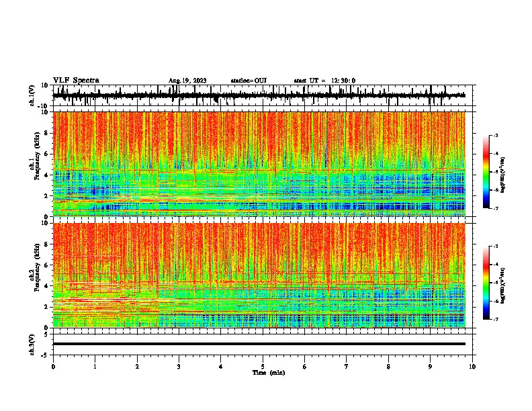Click the ch.2 spectrogram panel

click(259, 275)
